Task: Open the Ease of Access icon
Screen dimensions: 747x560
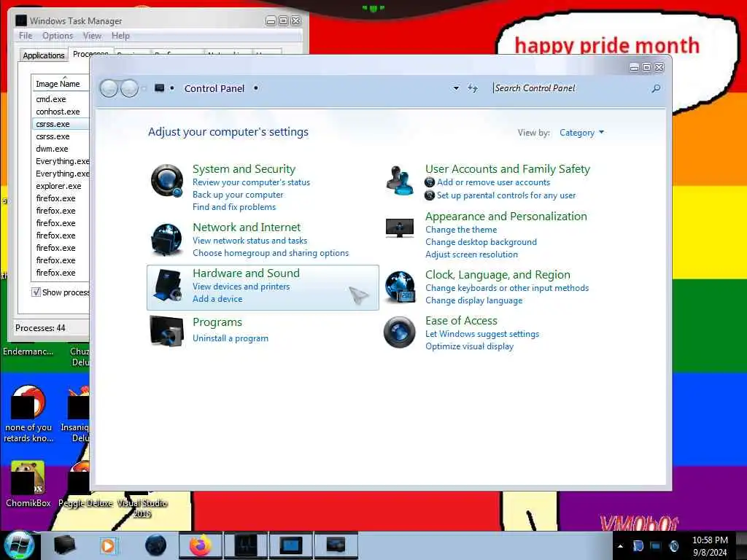Action: point(399,332)
